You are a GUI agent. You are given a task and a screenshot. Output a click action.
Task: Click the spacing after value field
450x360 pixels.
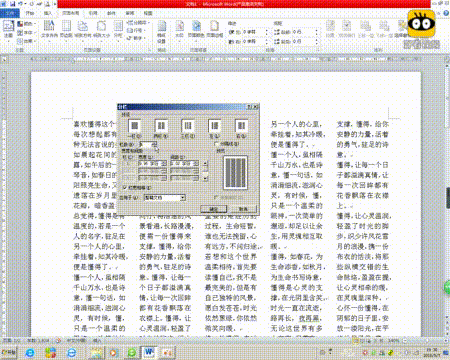pyautogui.click(x=304, y=41)
